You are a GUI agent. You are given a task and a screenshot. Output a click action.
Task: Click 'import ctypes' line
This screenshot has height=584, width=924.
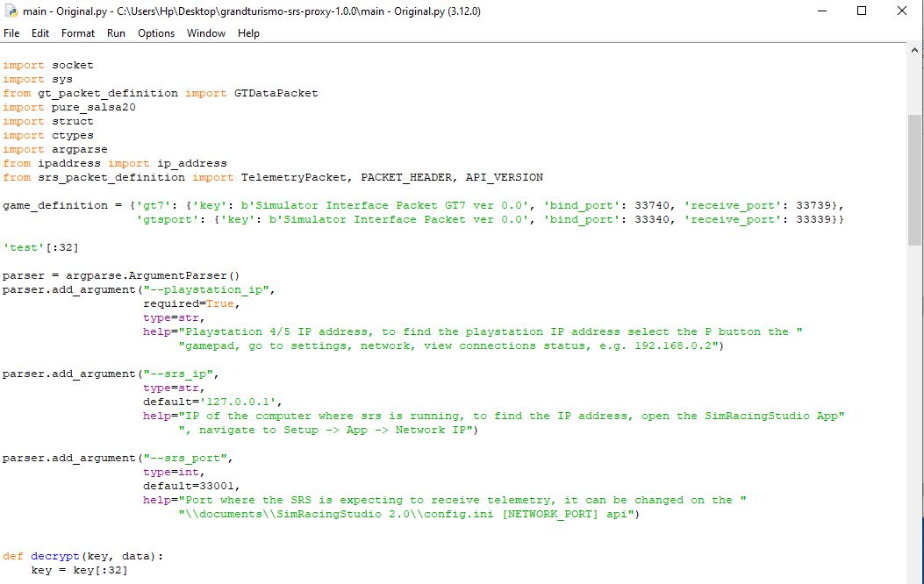(x=47, y=135)
